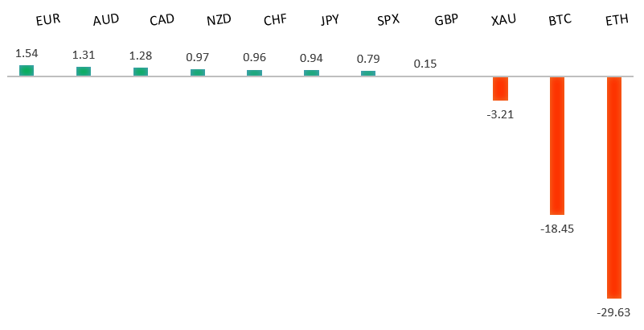Screen dimensions: 644x330
Task: Click the CHF green bar
Action: pos(254,73)
